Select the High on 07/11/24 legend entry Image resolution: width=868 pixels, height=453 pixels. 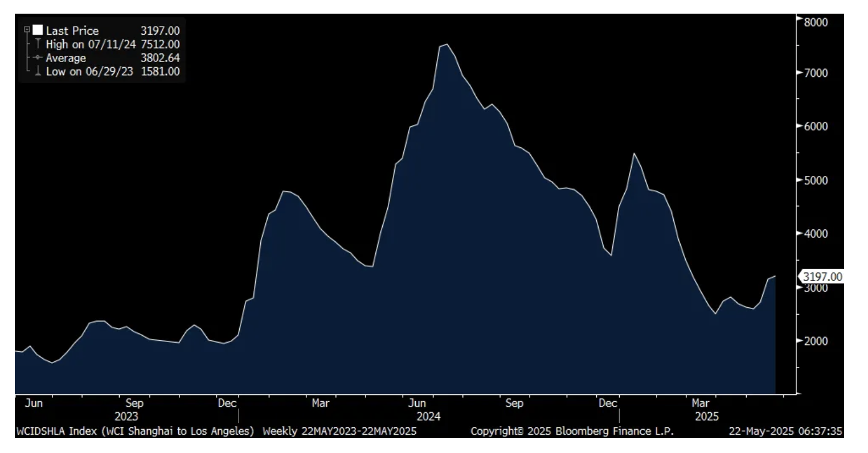91,44
